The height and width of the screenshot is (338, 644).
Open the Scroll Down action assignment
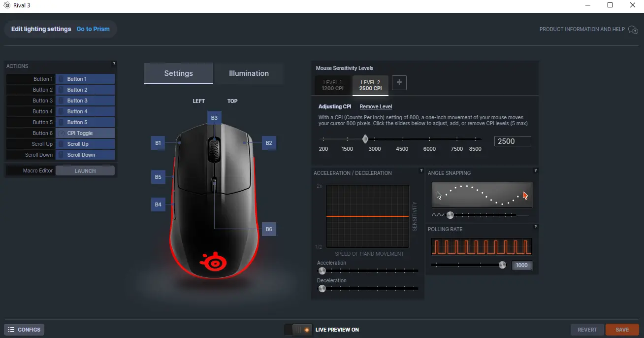85,155
